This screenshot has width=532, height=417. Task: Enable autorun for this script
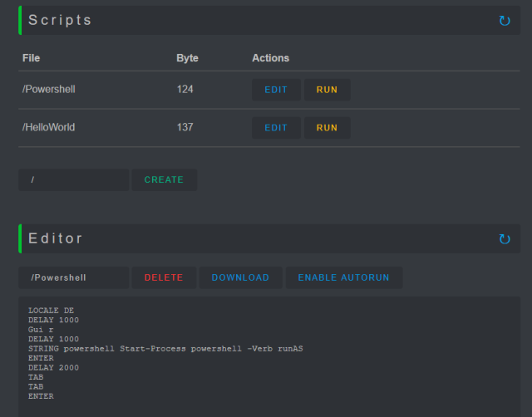point(343,277)
